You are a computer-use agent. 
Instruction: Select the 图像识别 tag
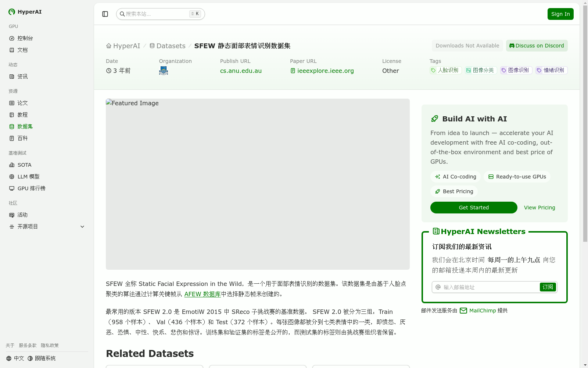[516, 70]
